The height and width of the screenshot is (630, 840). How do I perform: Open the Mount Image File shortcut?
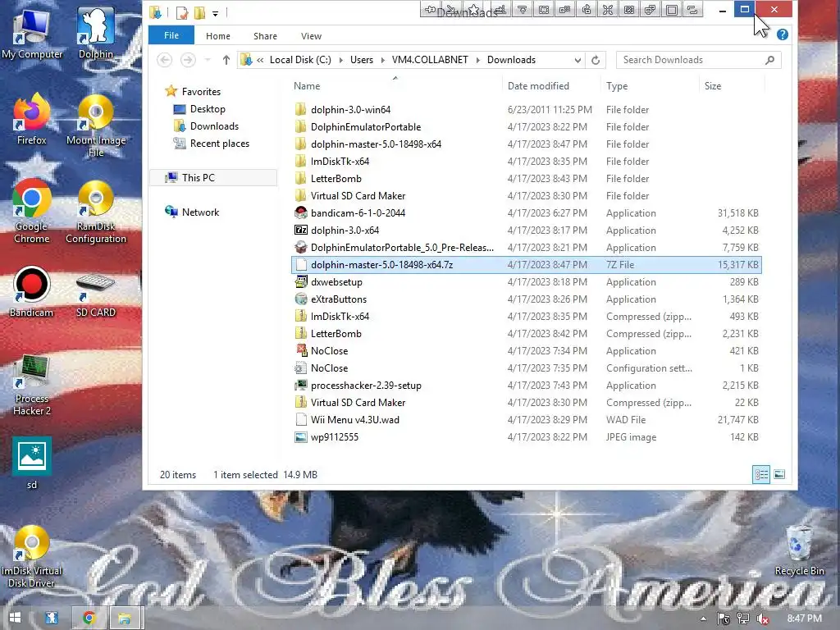click(96, 126)
